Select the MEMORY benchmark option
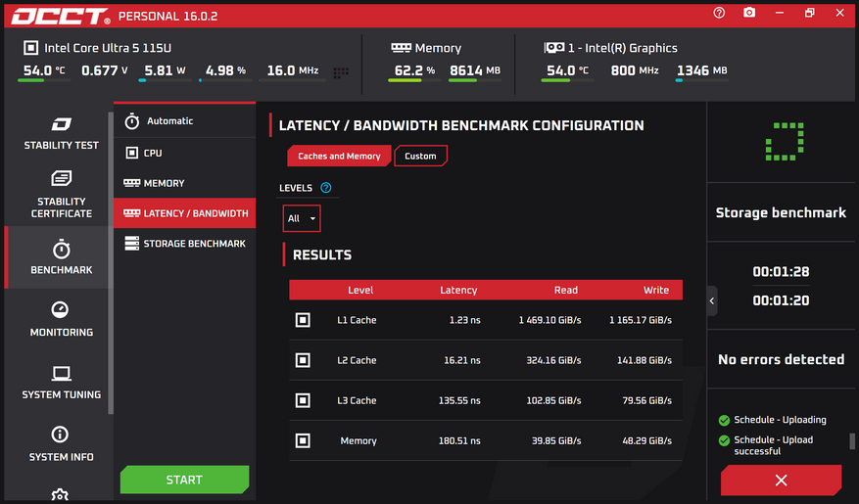 point(184,183)
